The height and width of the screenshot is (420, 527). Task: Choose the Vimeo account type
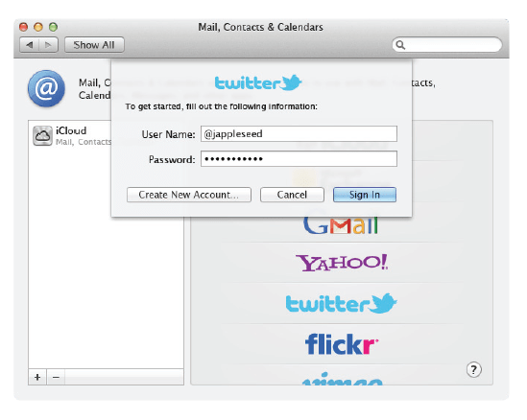tap(342, 379)
